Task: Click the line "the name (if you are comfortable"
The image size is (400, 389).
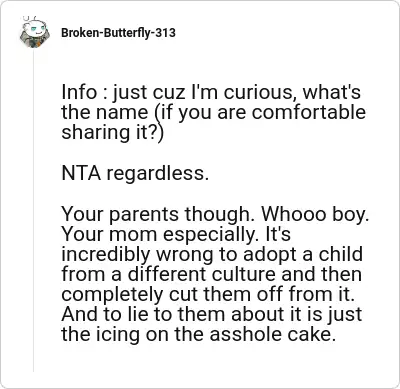Action: (x=213, y=113)
